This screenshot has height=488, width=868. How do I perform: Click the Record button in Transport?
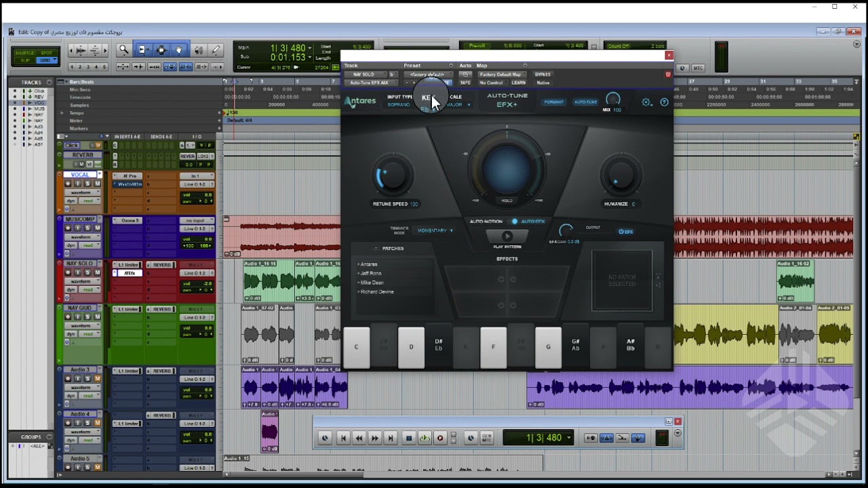(440, 439)
